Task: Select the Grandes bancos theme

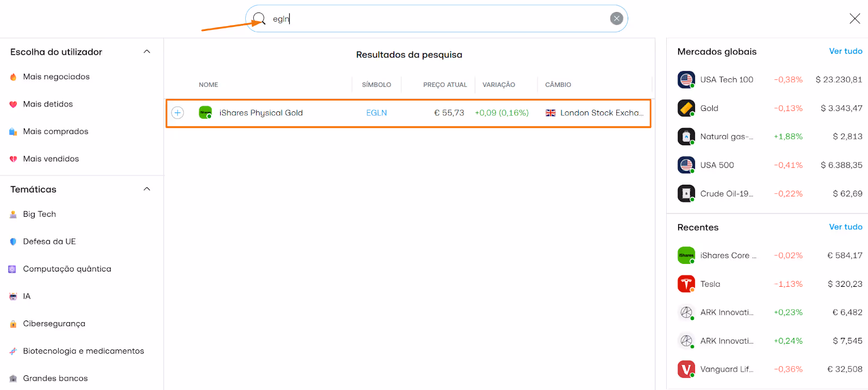Action: click(x=55, y=378)
